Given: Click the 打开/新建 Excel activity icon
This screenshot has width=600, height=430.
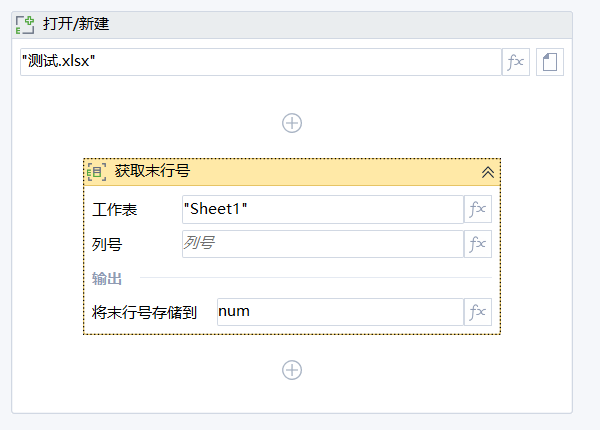Looking at the screenshot, I should 25,25.
